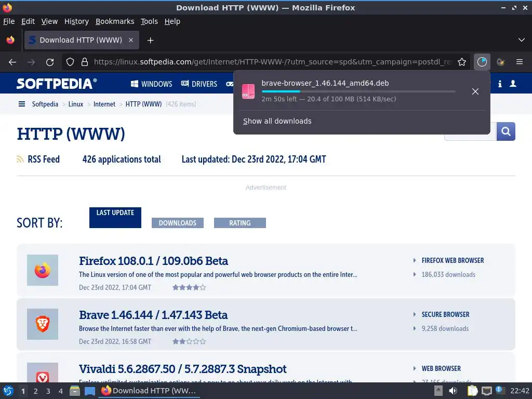
Task: Open Firefox 108.0.1 / 109.0b6 Beta title
Action: [153, 261]
